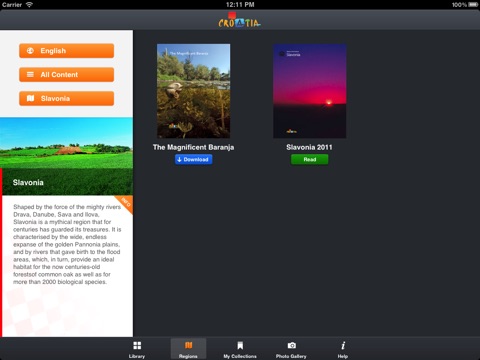
Task: Open the Help tab
Action: [343, 349]
